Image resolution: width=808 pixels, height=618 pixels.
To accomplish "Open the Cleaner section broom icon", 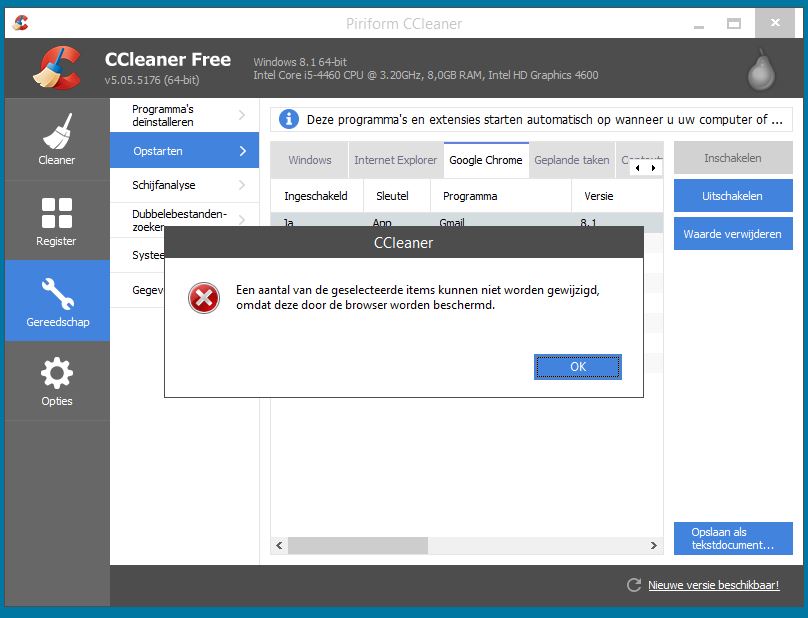I will coord(57,131).
